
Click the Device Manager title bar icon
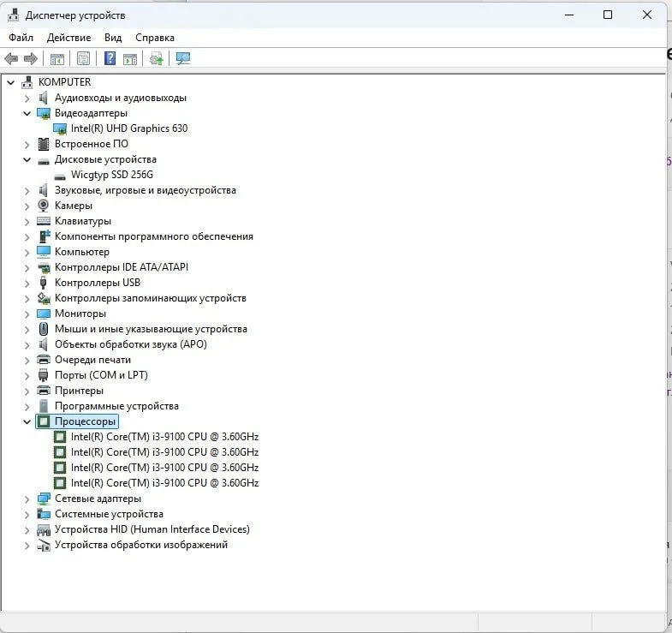pyautogui.click(x=14, y=15)
